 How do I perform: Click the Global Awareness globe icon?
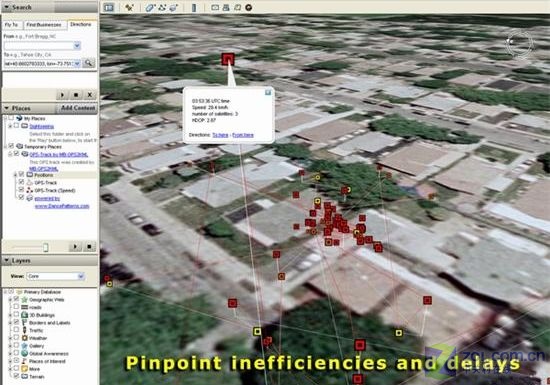[25, 353]
